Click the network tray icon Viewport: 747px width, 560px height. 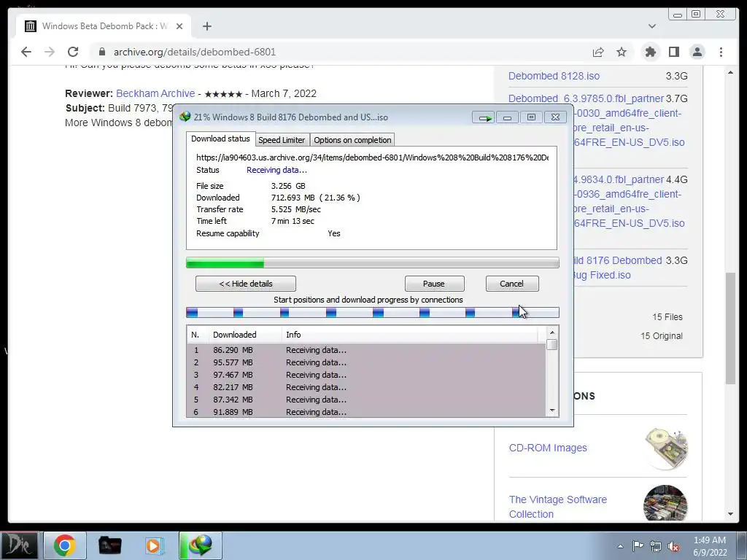click(656, 546)
